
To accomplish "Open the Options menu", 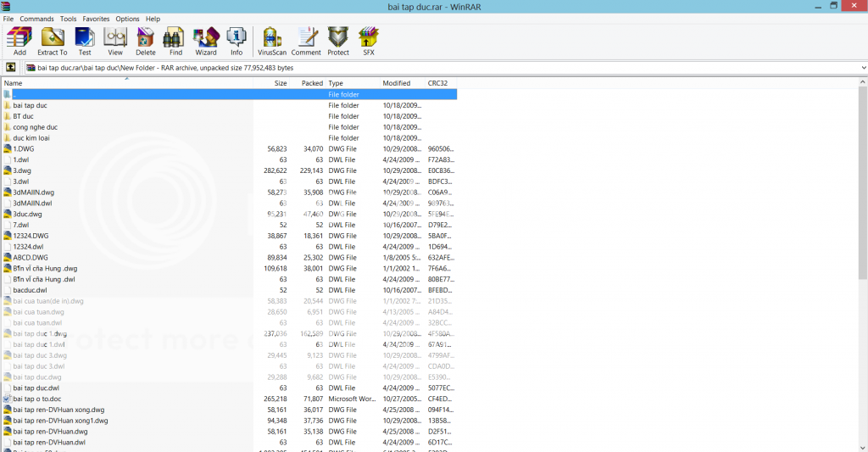I will 127,19.
